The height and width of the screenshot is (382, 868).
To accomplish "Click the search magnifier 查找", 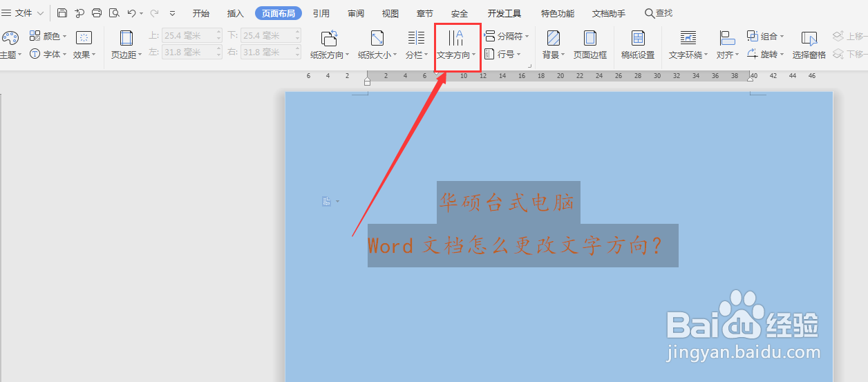I will pos(650,13).
